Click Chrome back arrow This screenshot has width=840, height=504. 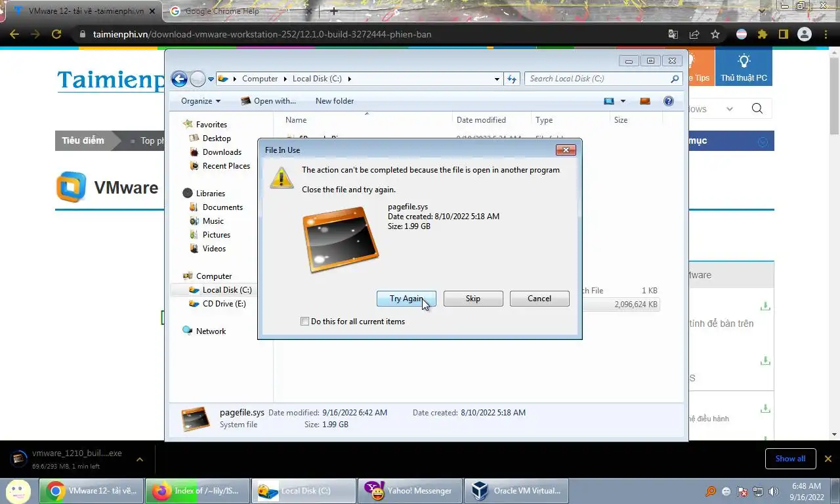click(x=14, y=34)
